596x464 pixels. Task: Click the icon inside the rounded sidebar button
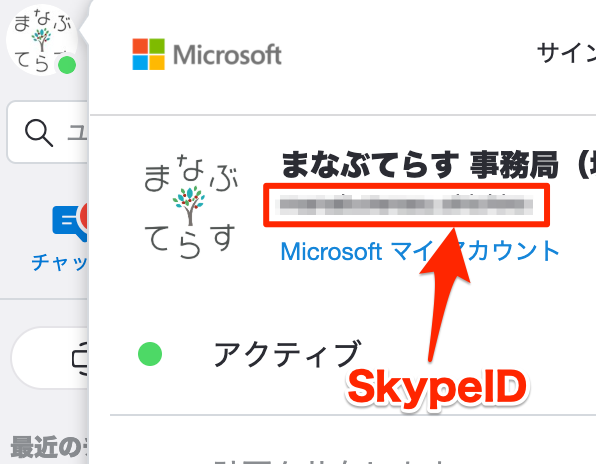80,358
